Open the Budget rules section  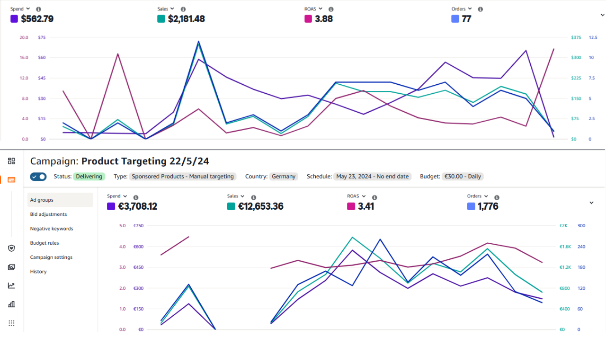pos(45,243)
